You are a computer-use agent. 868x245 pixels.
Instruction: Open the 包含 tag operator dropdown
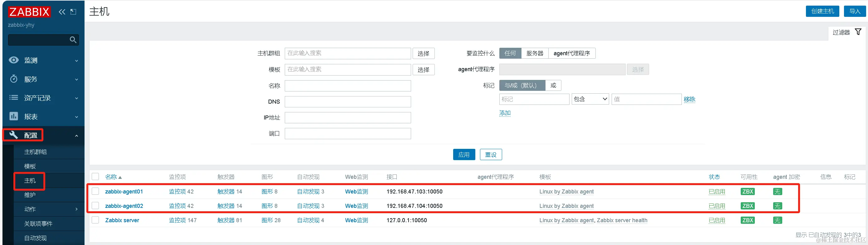(x=590, y=99)
